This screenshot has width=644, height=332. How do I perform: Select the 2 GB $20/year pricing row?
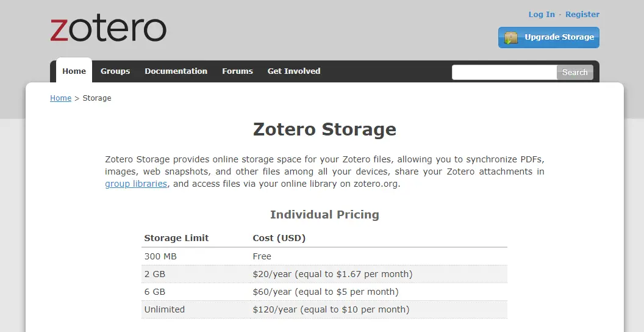pos(324,274)
